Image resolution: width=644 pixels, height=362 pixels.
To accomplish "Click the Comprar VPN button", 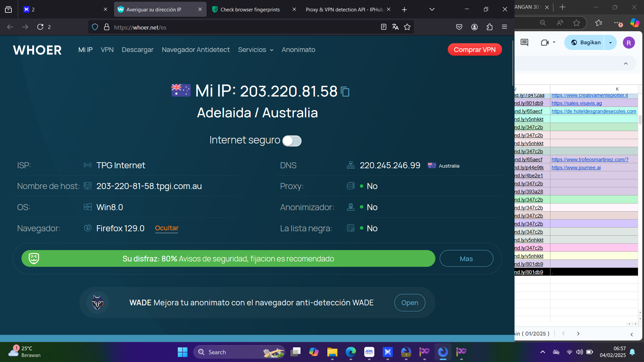I will point(475,50).
